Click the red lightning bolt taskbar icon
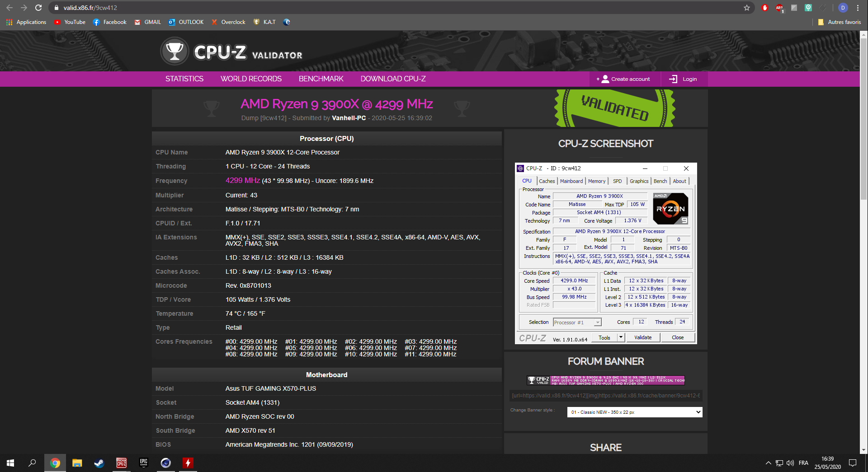The height and width of the screenshot is (472, 868). (x=188, y=463)
